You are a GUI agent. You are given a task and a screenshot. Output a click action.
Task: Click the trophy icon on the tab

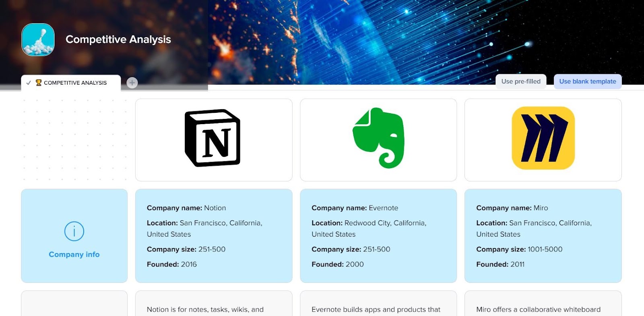point(39,83)
